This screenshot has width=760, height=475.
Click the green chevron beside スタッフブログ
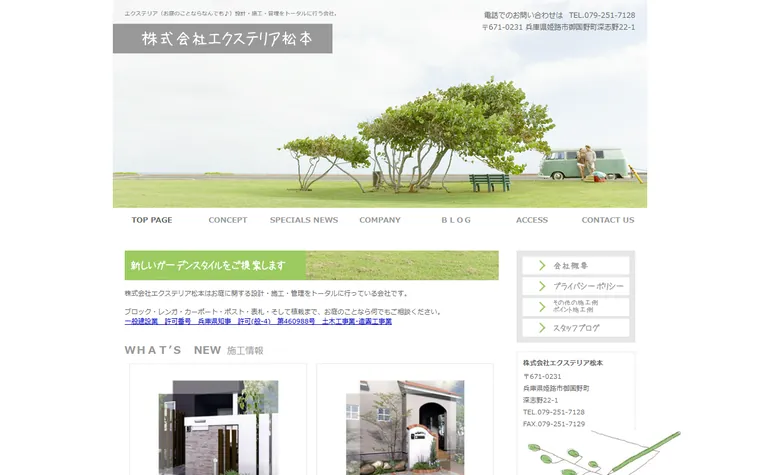click(542, 328)
